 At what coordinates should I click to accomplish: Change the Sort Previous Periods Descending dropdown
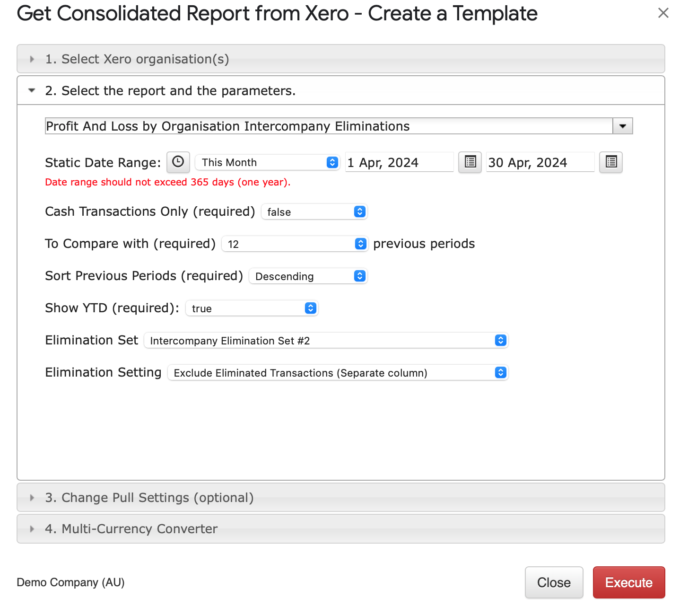tap(308, 276)
